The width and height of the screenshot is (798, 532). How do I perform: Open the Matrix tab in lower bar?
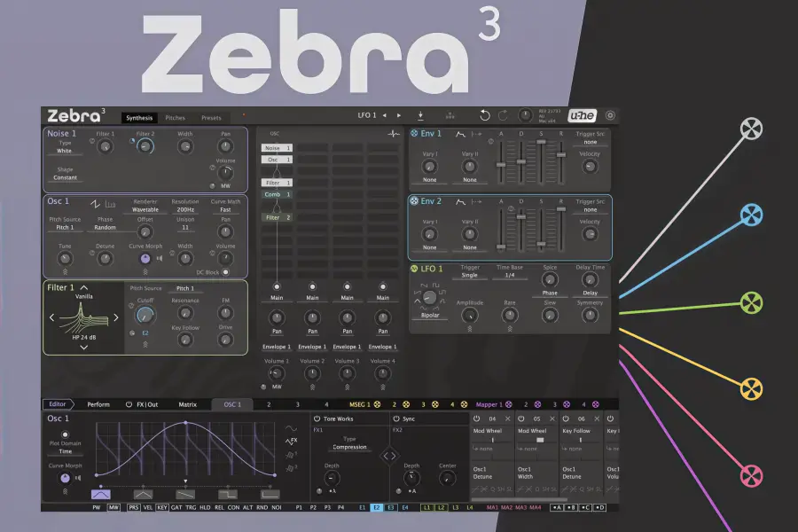[187, 404]
